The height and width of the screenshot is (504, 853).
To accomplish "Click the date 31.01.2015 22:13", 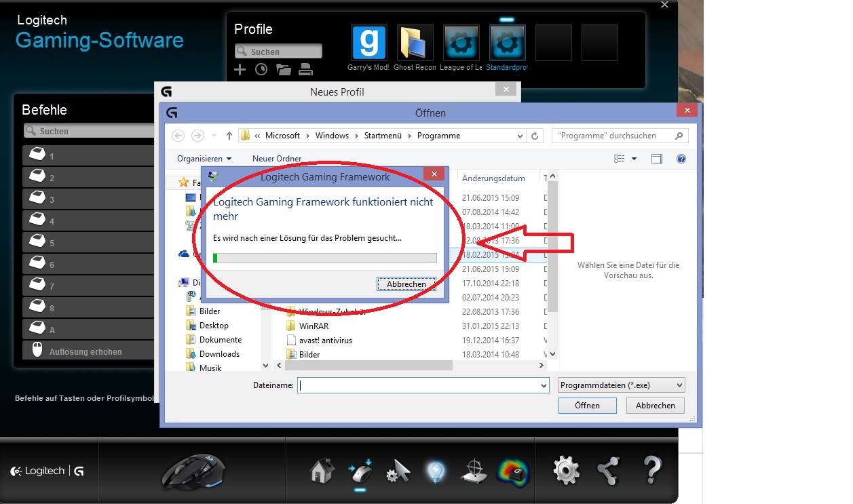I will click(x=491, y=326).
